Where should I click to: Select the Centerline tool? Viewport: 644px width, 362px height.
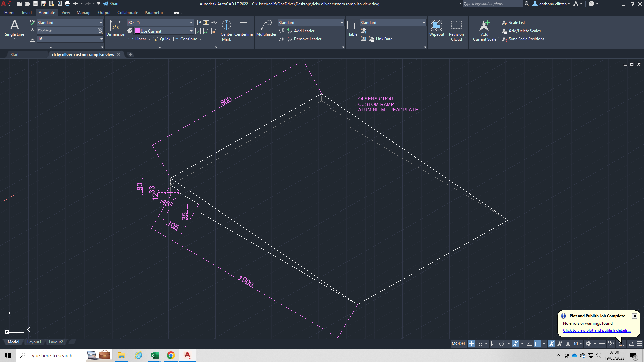click(x=243, y=28)
